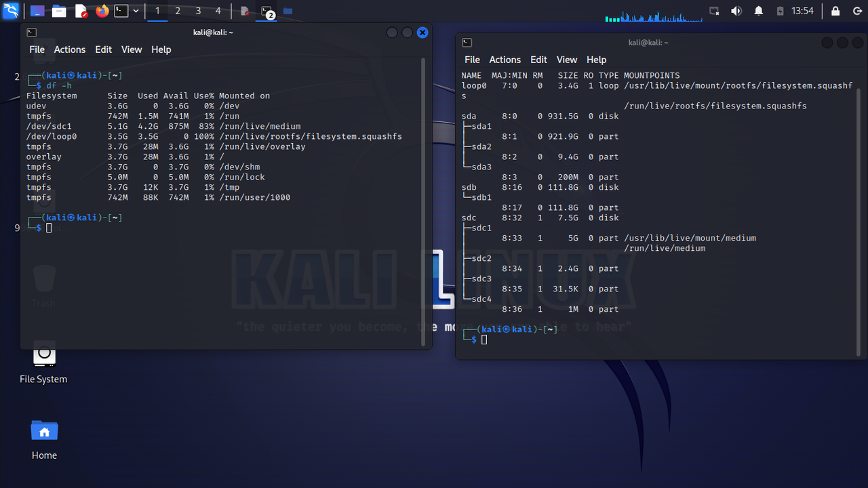Click 'sda1' partition in lsblk tree
Screen dimensions: 868x488
(481, 126)
